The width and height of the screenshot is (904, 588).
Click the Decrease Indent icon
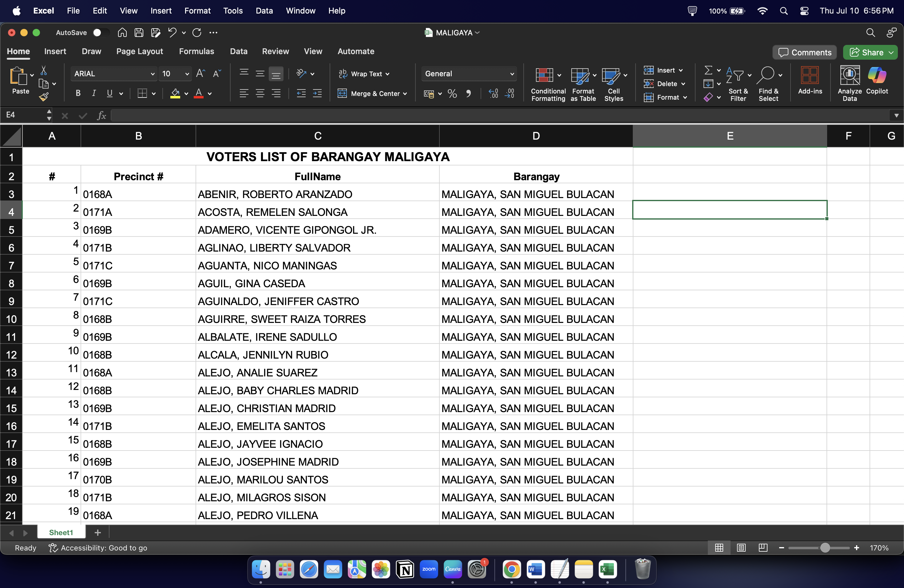pyautogui.click(x=301, y=93)
